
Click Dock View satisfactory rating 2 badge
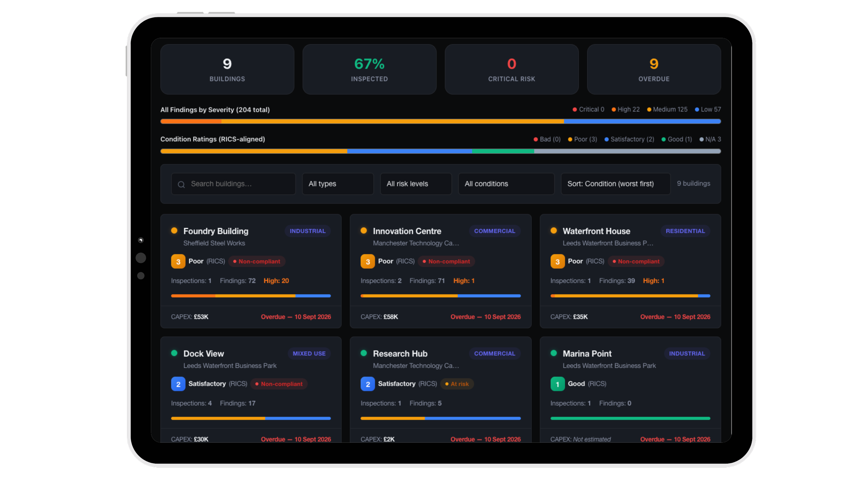(178, 384)
